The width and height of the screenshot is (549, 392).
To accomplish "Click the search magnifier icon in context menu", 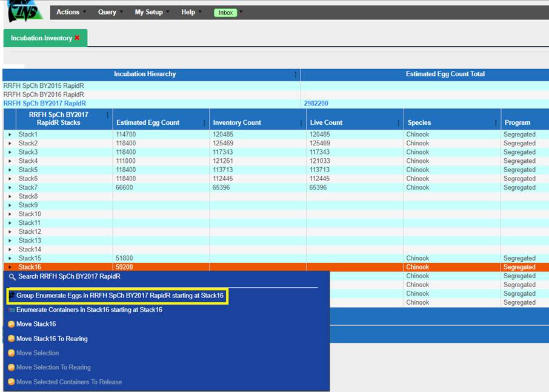I will (x=12, y=276).
